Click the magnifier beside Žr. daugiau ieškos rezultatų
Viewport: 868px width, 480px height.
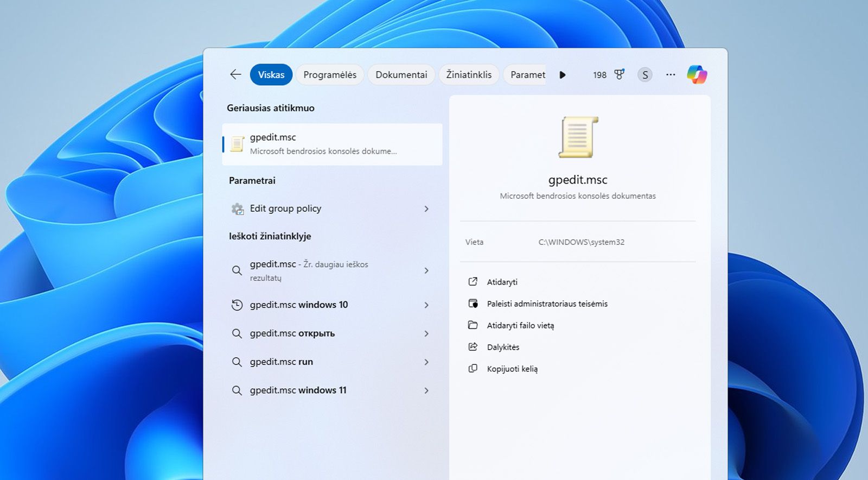(237, 270)
